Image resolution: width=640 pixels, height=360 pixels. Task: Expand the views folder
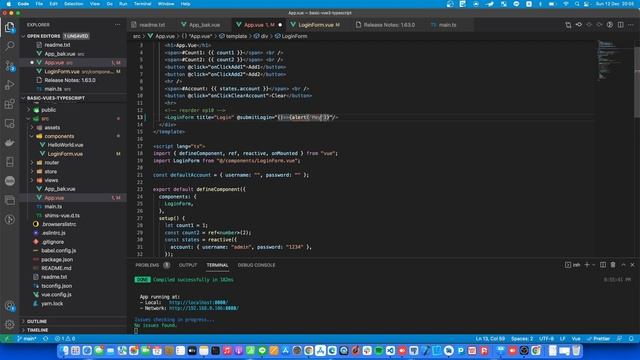point(51,180)
